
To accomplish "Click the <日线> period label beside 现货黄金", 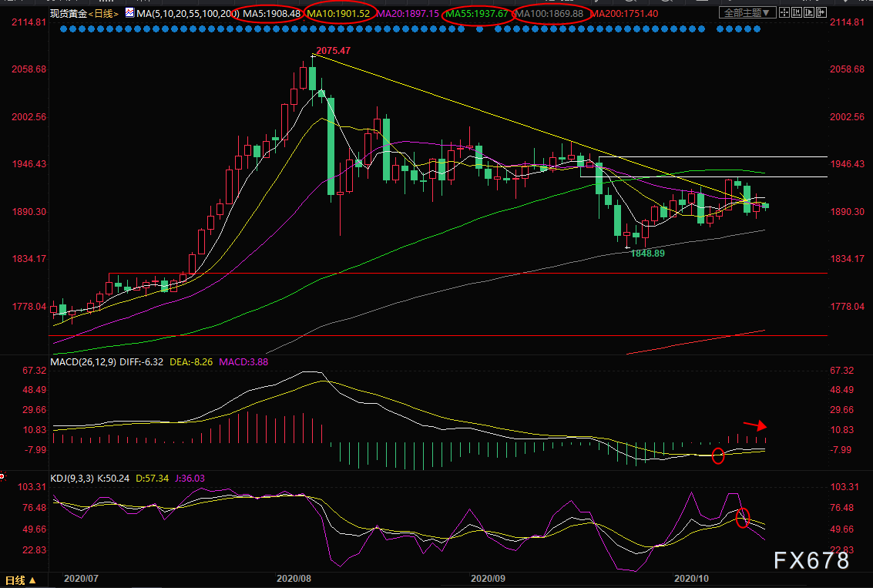I will tap(105, 13).
